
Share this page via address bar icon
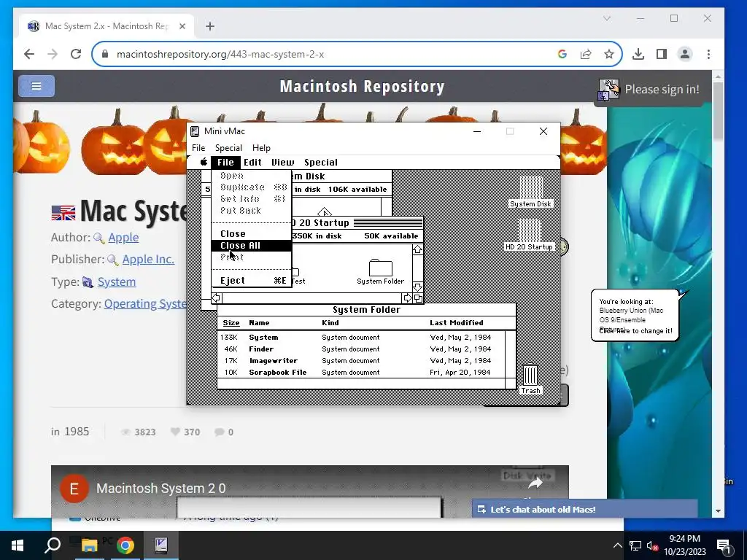[586, 54]
